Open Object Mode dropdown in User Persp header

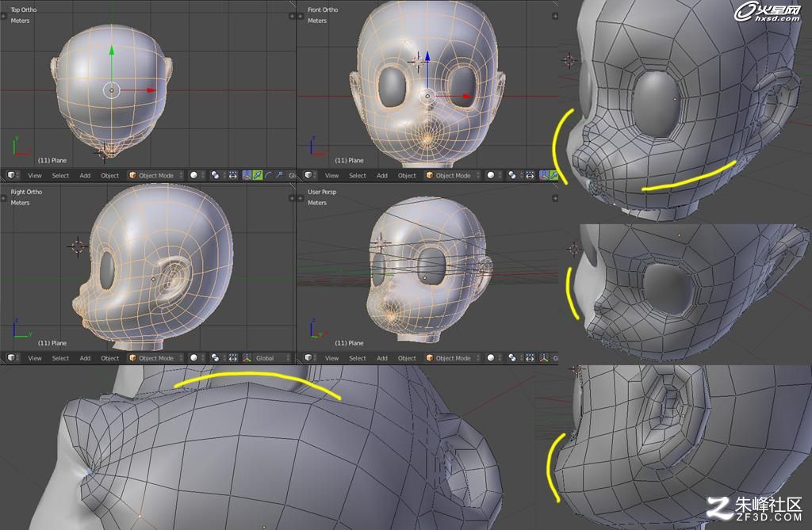point(453,357)
